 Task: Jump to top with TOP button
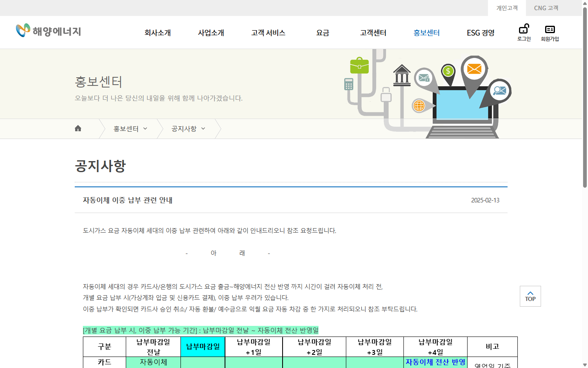pos(530,296)
